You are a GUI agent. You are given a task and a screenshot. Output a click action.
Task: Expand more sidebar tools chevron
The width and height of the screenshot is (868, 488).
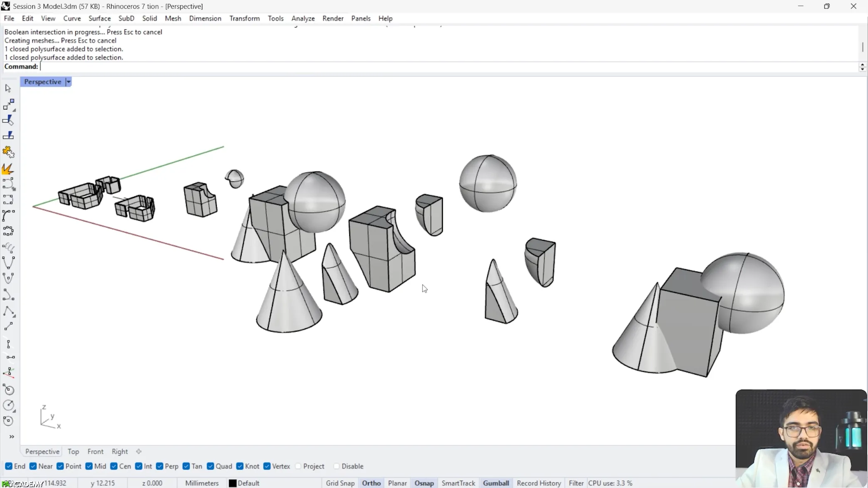coord(12,436)
